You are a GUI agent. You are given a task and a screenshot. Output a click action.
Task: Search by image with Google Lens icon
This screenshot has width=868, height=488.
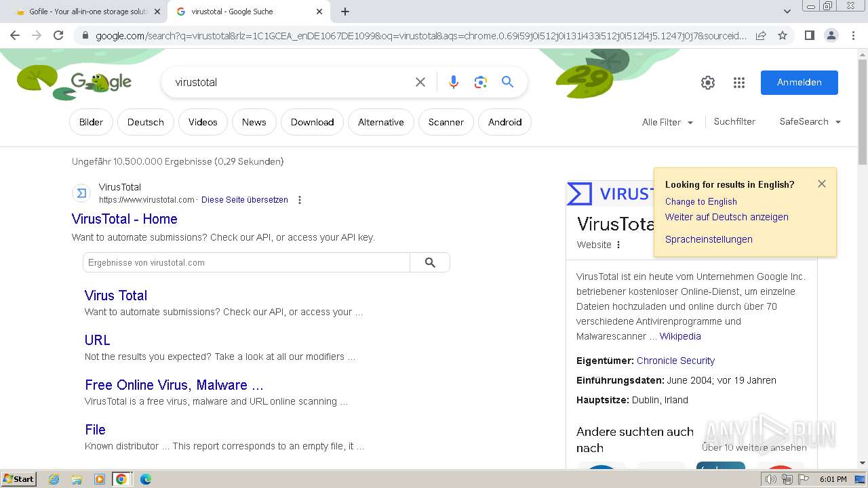(x=481, y=82)
